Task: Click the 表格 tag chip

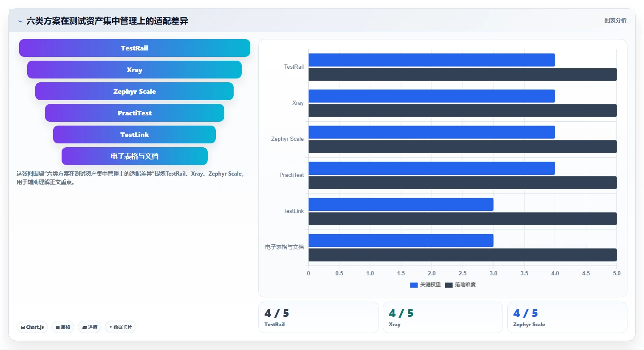Action: [x=63, y=327]
